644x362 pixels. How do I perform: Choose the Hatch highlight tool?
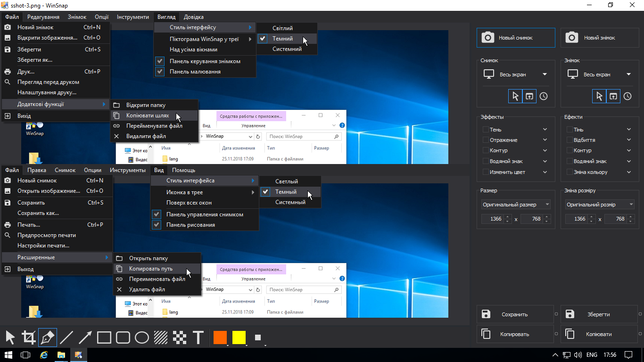(x=161, y=337)
